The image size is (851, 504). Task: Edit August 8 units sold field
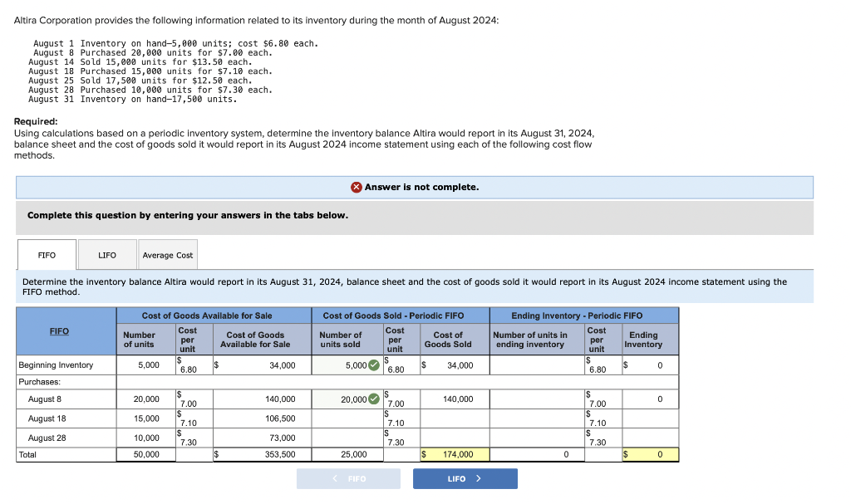(x=347, y=399)
